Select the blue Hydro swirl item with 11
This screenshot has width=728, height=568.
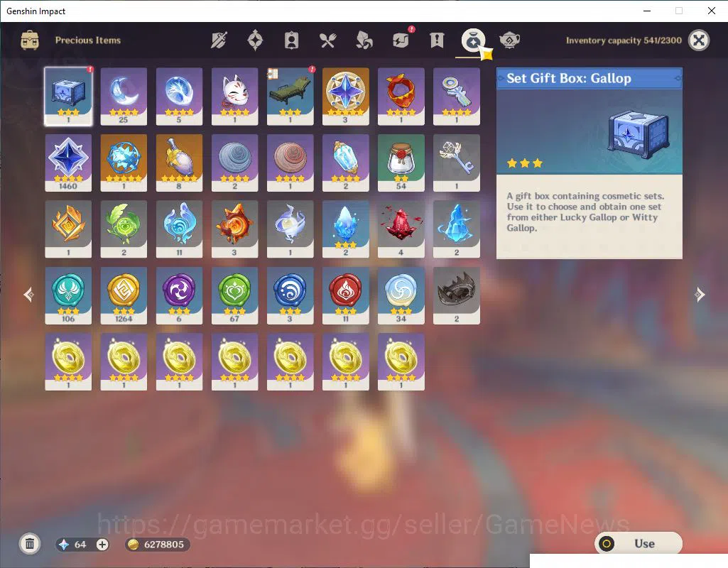click(x=179, y=229)
